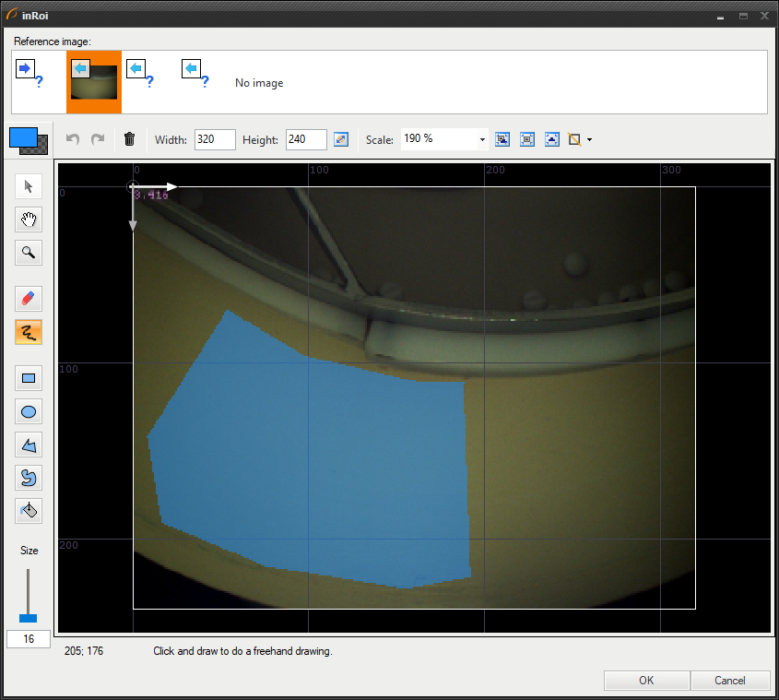Expand the arrow next to last toolbar icon

pyautogui.click(x=589, y=140)
